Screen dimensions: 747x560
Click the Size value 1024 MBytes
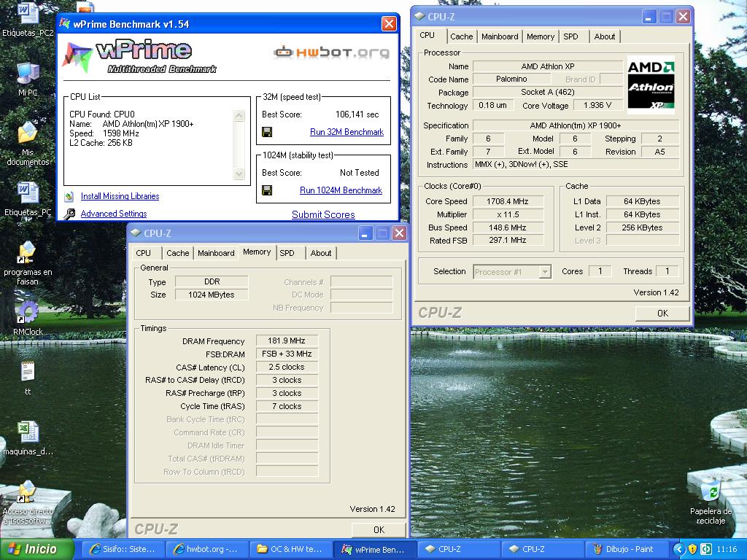tap(212, 295)
